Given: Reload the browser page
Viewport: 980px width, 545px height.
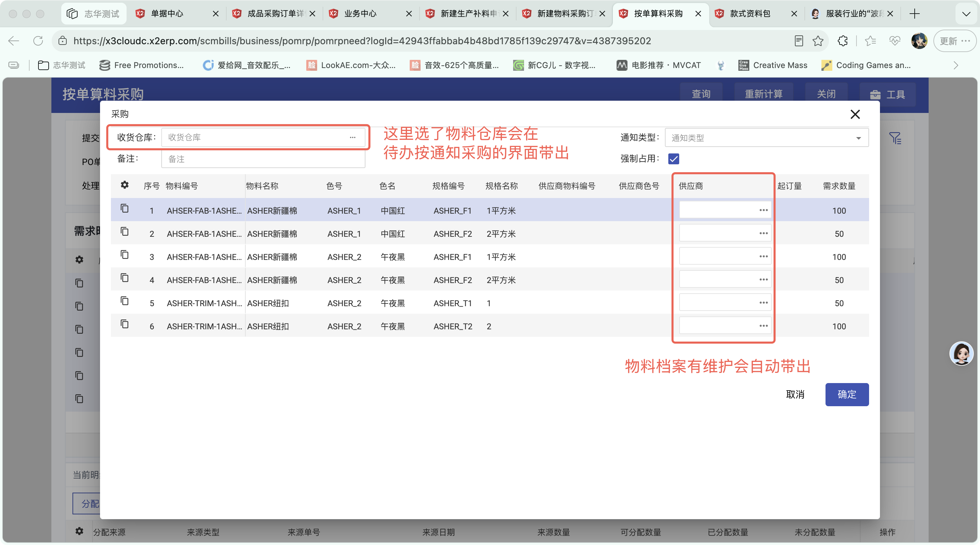Looking at the screenshot, I should [x=38, y=41].
